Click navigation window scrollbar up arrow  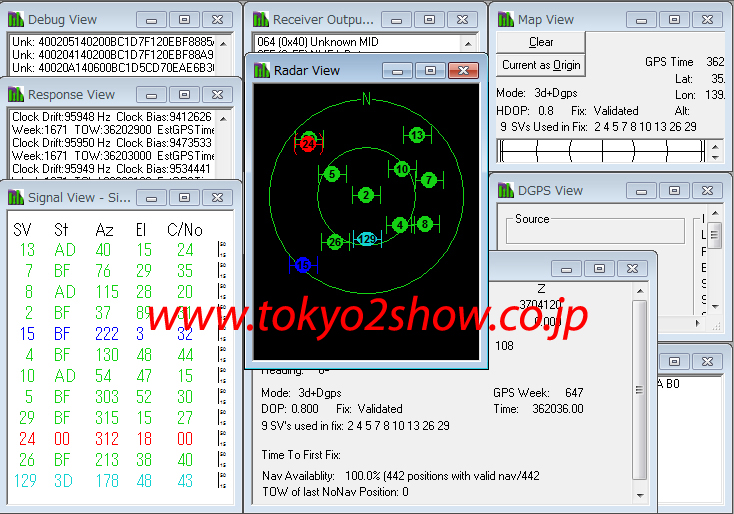[640, 291]
